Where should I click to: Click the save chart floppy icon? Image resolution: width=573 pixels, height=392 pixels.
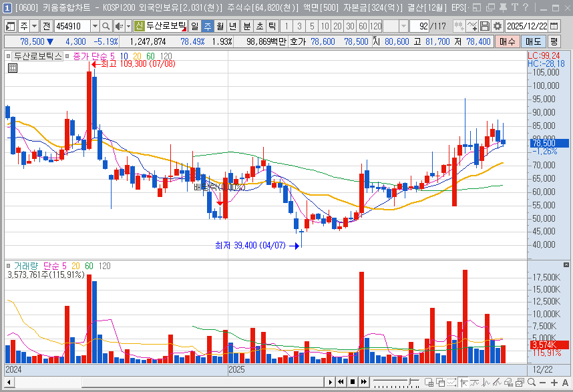click(485, 26)
